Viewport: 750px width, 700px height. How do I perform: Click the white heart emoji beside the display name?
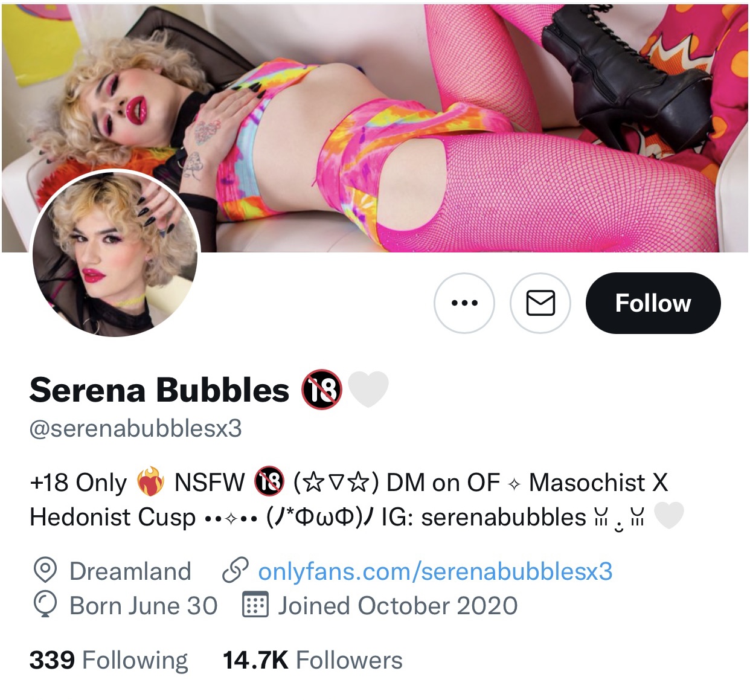[368, 390]
